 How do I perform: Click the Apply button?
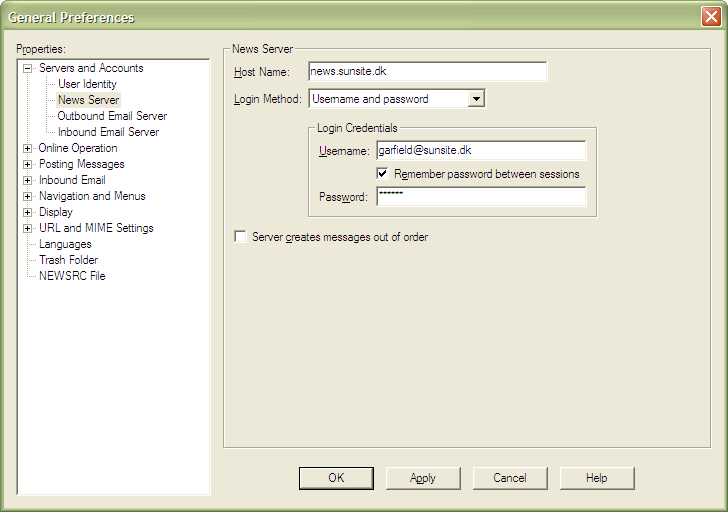[423, 478]
